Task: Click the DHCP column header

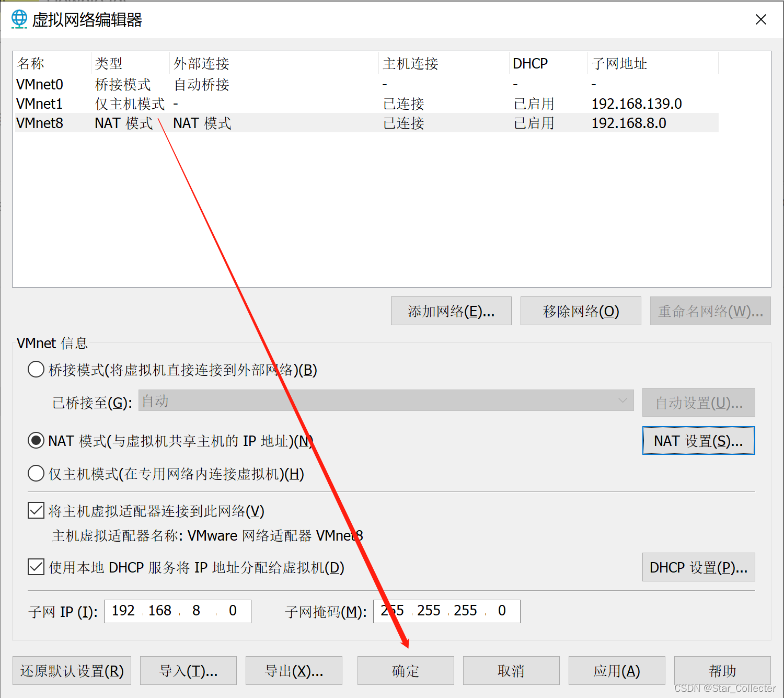Action: pos(549,63)
